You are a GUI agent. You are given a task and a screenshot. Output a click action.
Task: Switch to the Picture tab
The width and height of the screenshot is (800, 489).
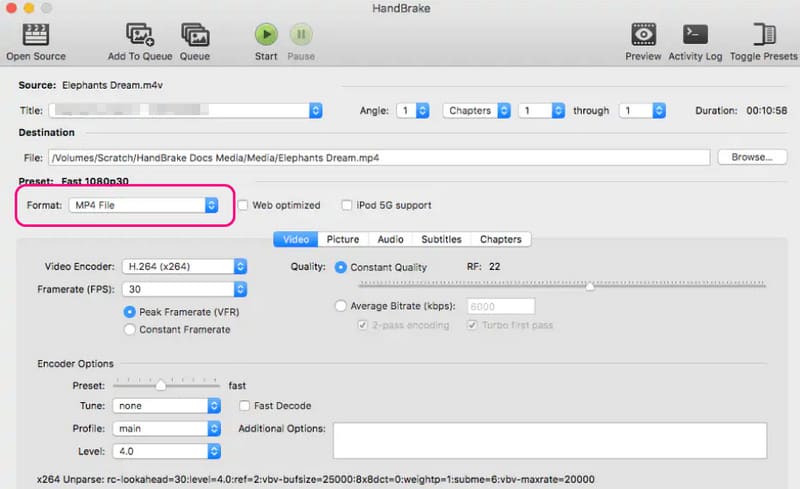pos(343,239)
